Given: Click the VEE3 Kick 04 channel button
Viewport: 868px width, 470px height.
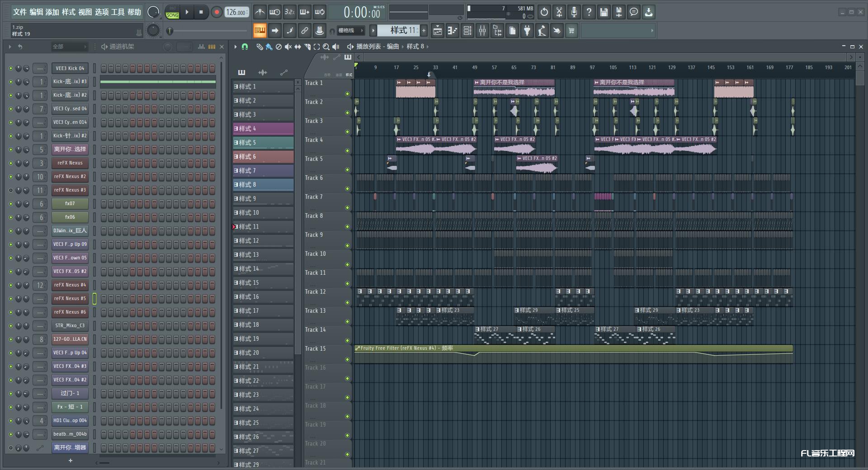Looking at the screenshot, I should click(x=70, y=68).
